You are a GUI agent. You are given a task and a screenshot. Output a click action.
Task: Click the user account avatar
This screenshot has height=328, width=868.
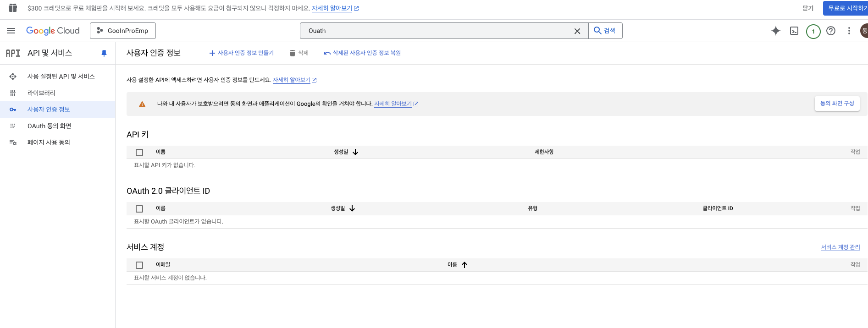863,31
